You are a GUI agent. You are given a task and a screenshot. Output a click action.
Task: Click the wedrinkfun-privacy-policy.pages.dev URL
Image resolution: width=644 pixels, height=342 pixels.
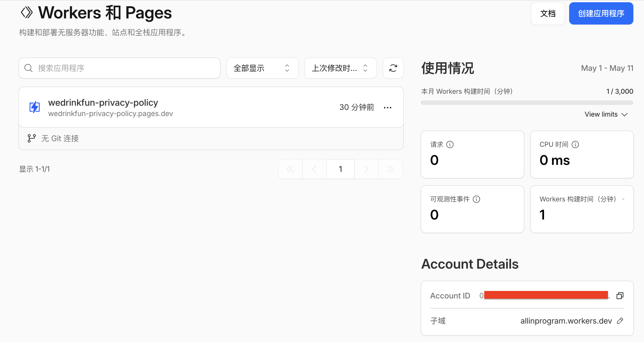click(111, 114)
